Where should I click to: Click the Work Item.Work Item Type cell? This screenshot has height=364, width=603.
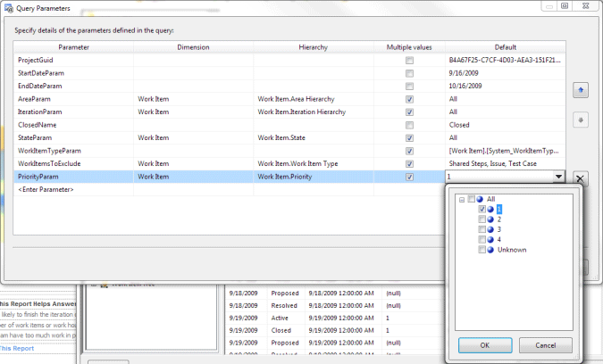click(313, 163)
